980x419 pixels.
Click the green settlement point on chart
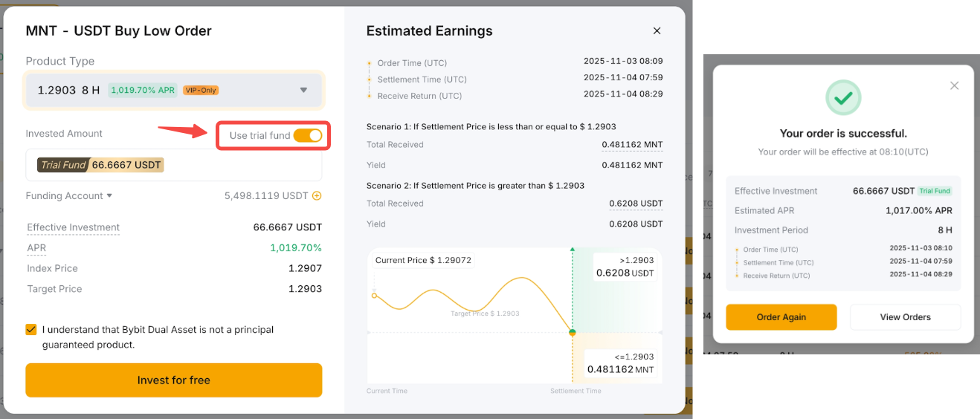(572, 332)
